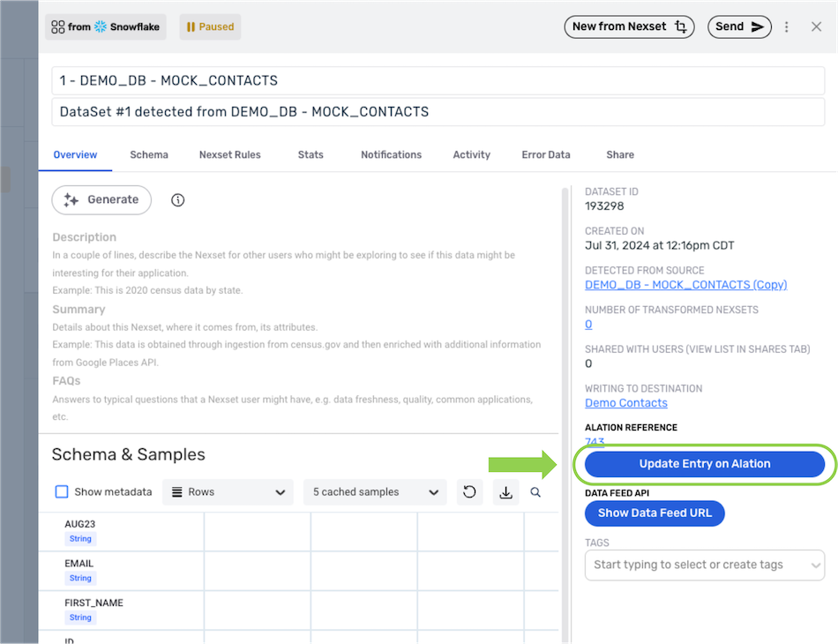Open the Share tab
This screenshot has height=644, width=838.
coord(620,154)
